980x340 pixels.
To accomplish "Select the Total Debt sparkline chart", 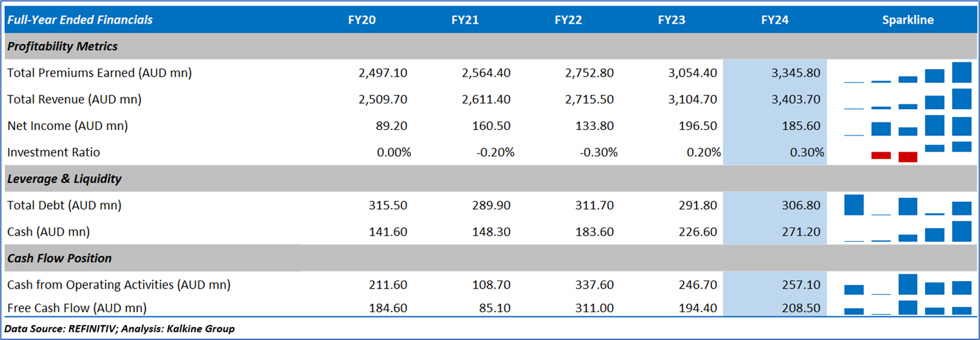I will tap(908, 205).
